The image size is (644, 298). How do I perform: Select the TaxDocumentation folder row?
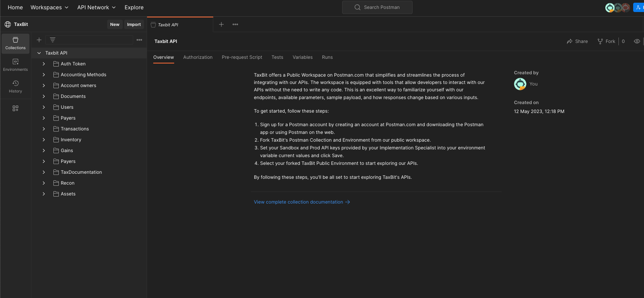89,172
